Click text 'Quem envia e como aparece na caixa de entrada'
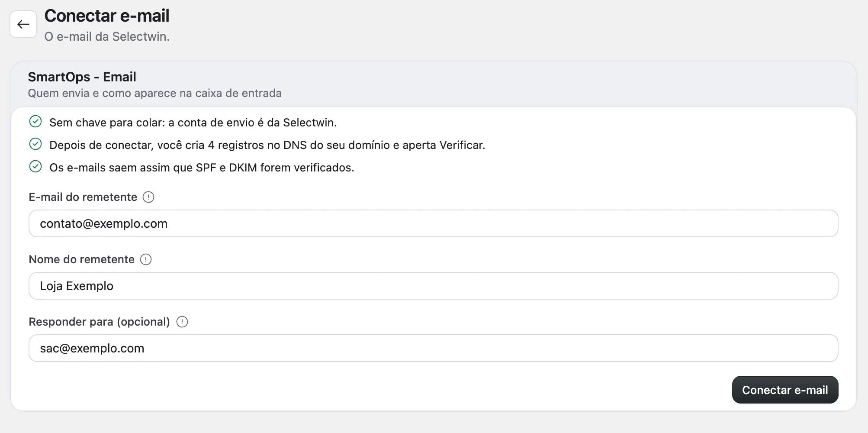 (x=155, y=93)
